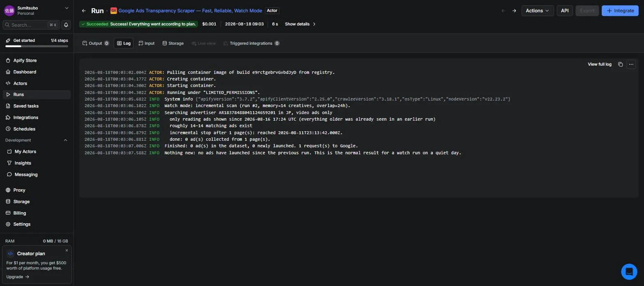Click the $0.001 run cost

pyautogui.click(x=209, y=24)
